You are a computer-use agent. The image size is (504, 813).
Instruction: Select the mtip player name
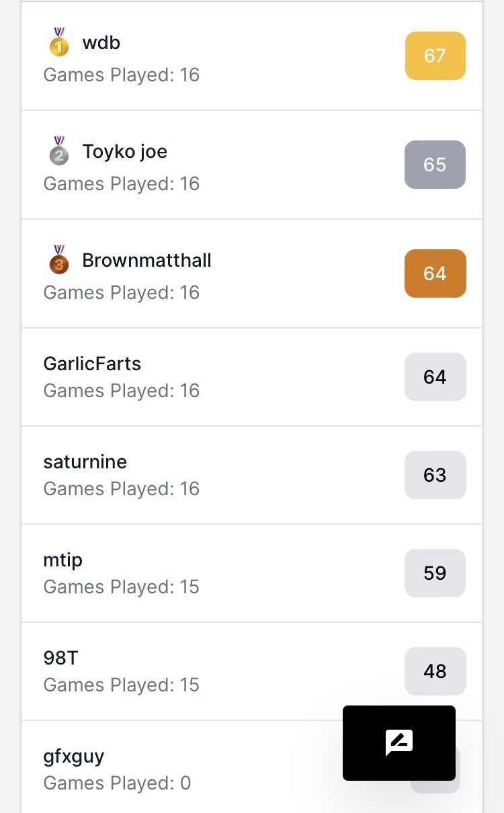click(63, 560)
